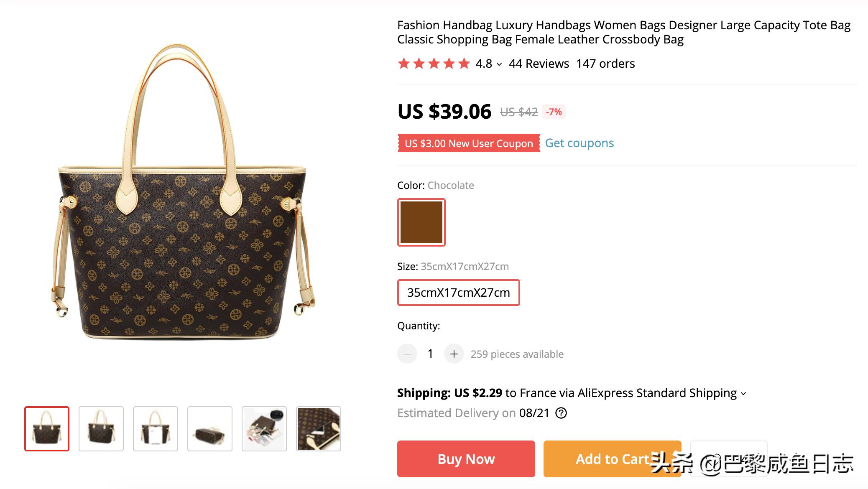Select size 35cmX17cmX27cm option

(458, 293)
